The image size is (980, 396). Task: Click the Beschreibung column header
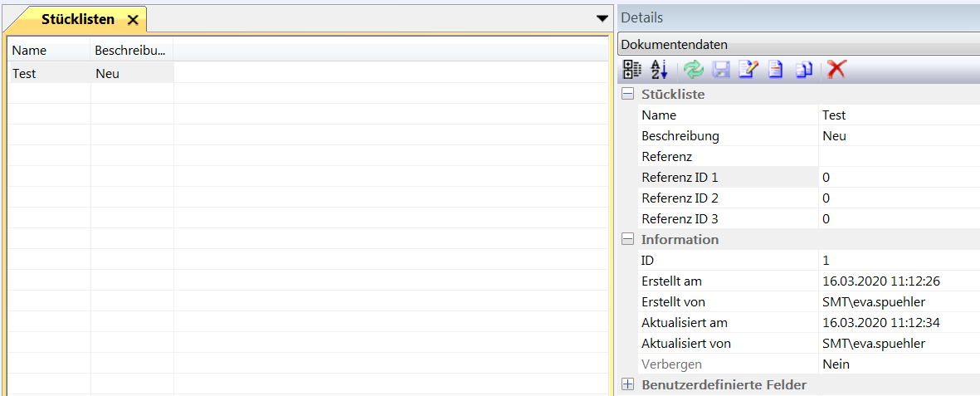point(131,51)
